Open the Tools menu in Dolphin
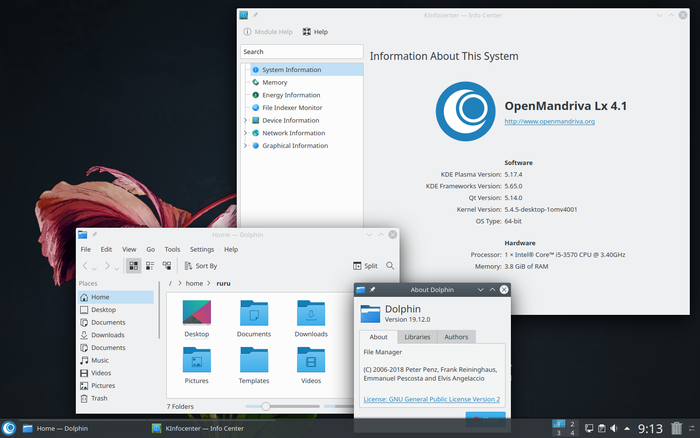 coord(172,249)
